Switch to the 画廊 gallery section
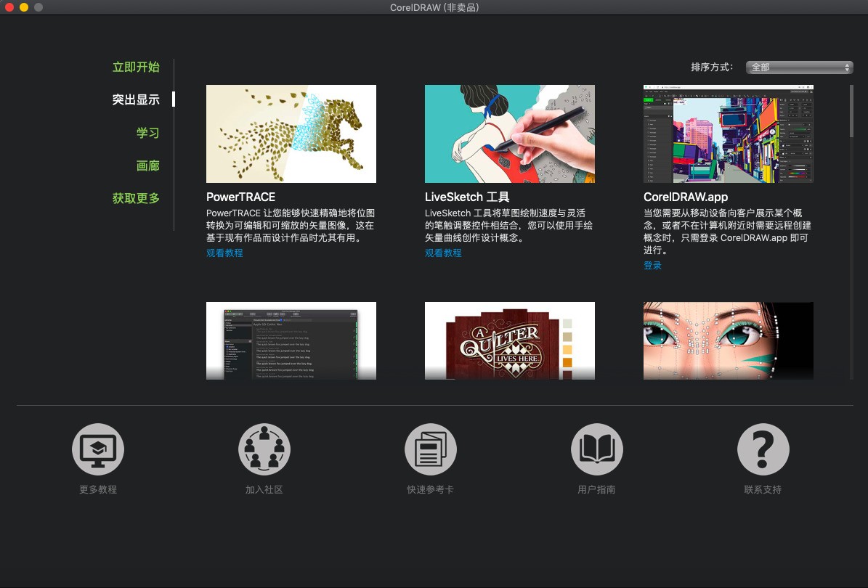The height and width of the screenshot is (588, 868). pos(148,166)
